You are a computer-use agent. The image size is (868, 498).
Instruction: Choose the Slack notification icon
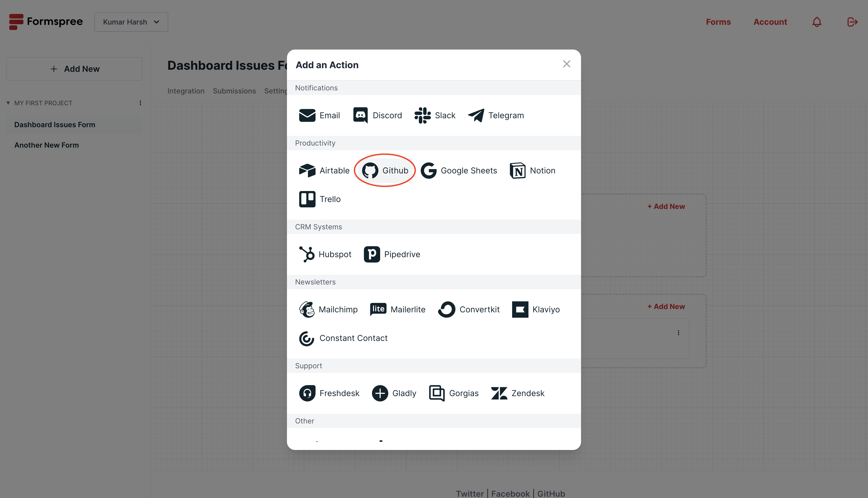click(x=423, y=115)
